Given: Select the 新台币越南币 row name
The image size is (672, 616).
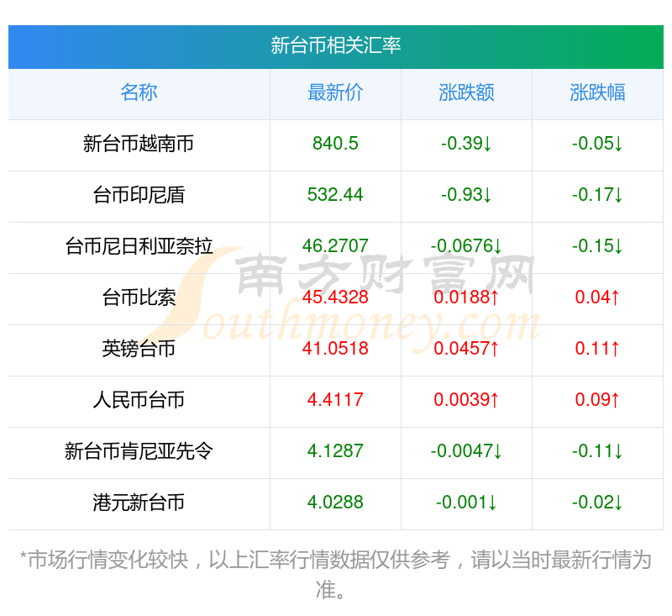Looking at the screenshot, I should click(139, 144).
